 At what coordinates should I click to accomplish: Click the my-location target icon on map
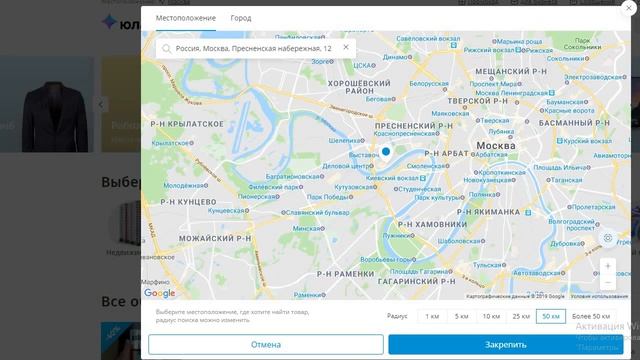click(608, 238)
